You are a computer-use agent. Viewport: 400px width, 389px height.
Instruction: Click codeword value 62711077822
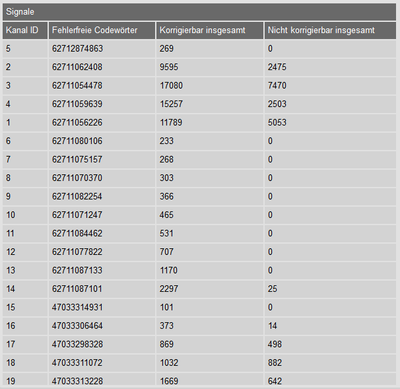point(77,252)
